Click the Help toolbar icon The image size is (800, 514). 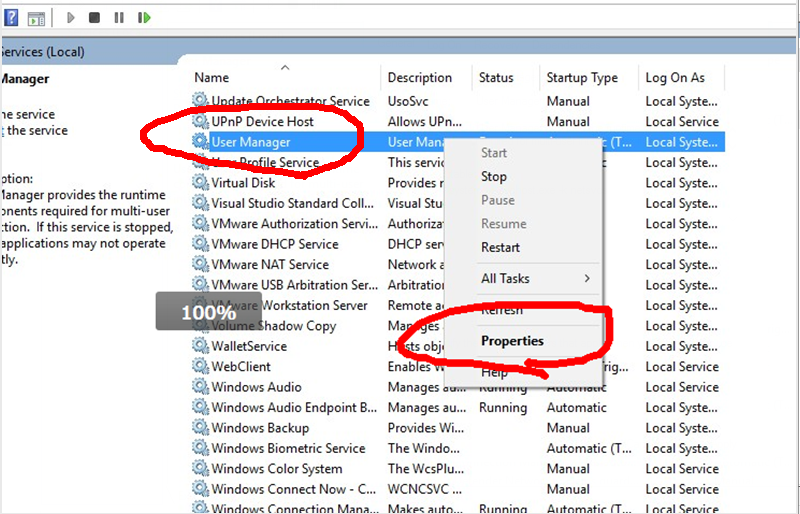click(11, 18)
